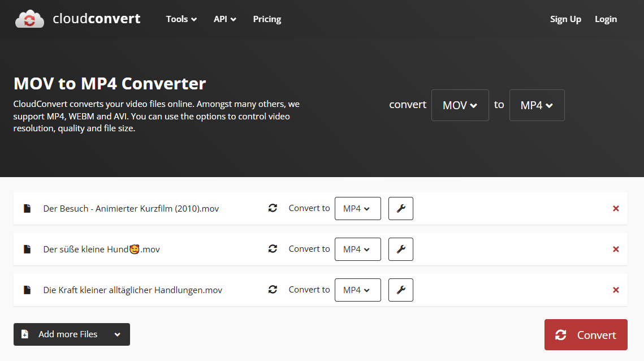Remove Der süße kleine Hund file
This screenshot has height=361, width=644.
[x=616, y=249]
